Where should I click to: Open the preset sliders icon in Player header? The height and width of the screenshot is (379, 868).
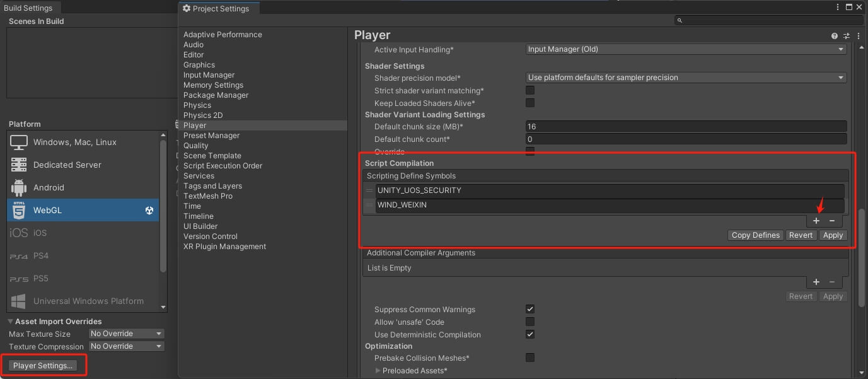pyautogui.click(x=847, y=37)
